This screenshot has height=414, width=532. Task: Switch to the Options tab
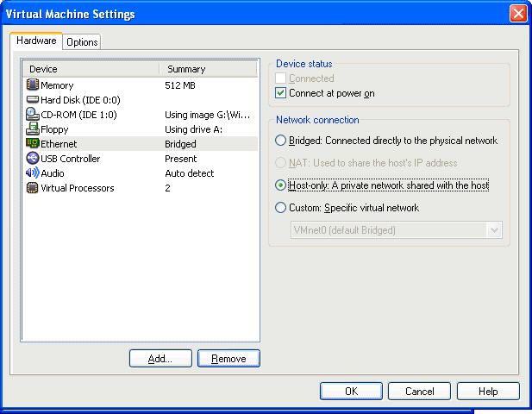82,42
